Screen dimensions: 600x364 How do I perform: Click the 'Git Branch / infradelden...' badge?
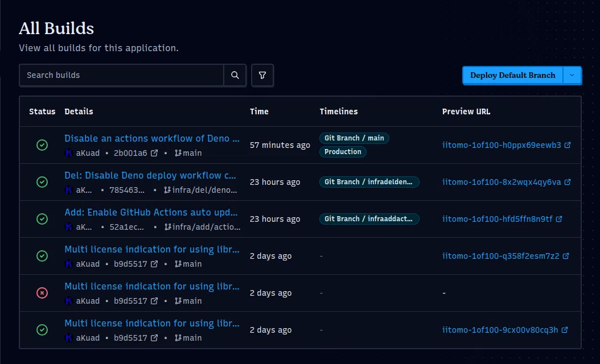pyautogui.click(x=369, y=182)
